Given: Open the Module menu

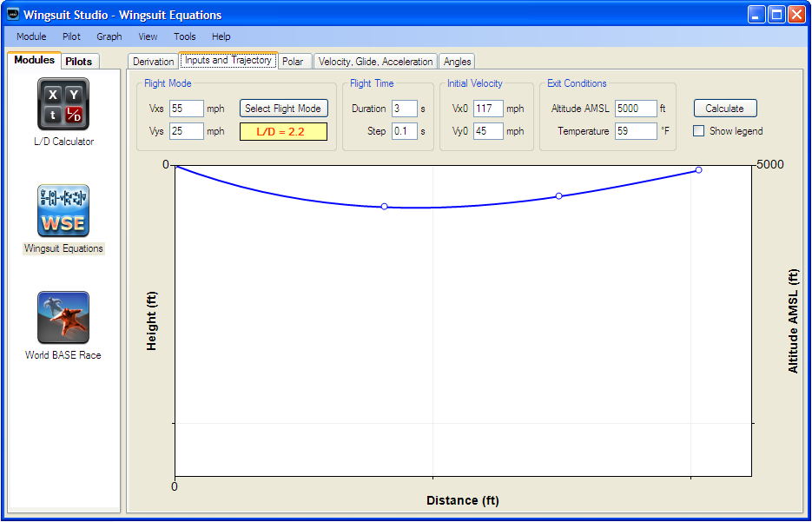Looking at the screenshot, I should coord(31,36).
